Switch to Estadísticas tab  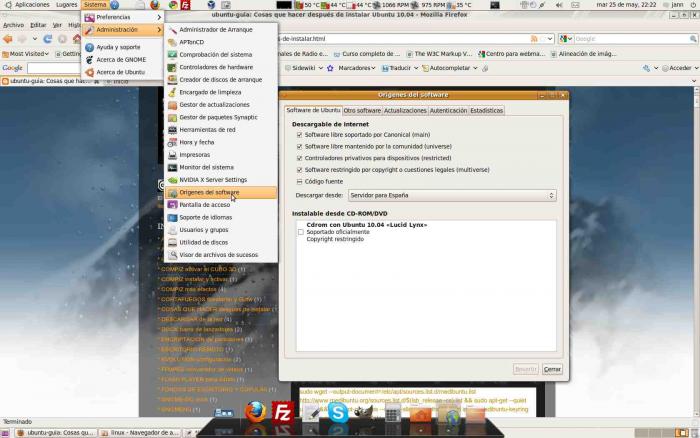(x=487, y=110)
